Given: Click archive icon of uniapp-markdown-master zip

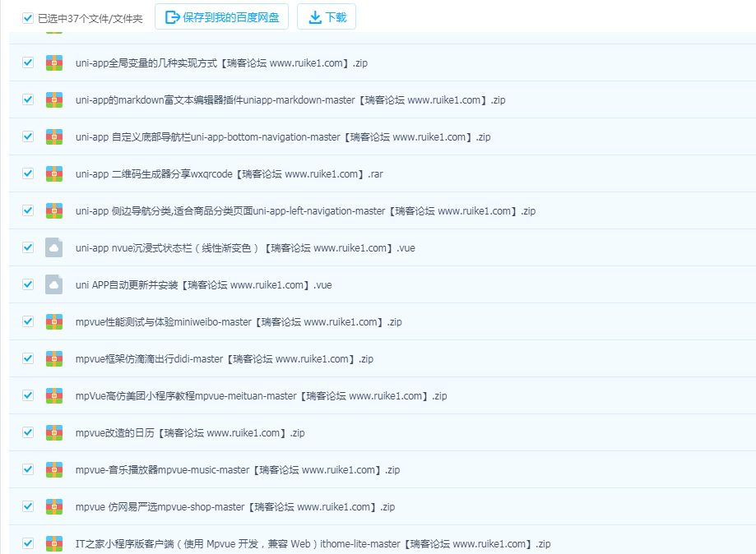Looking at the screenshot, I should coord(54,99).
